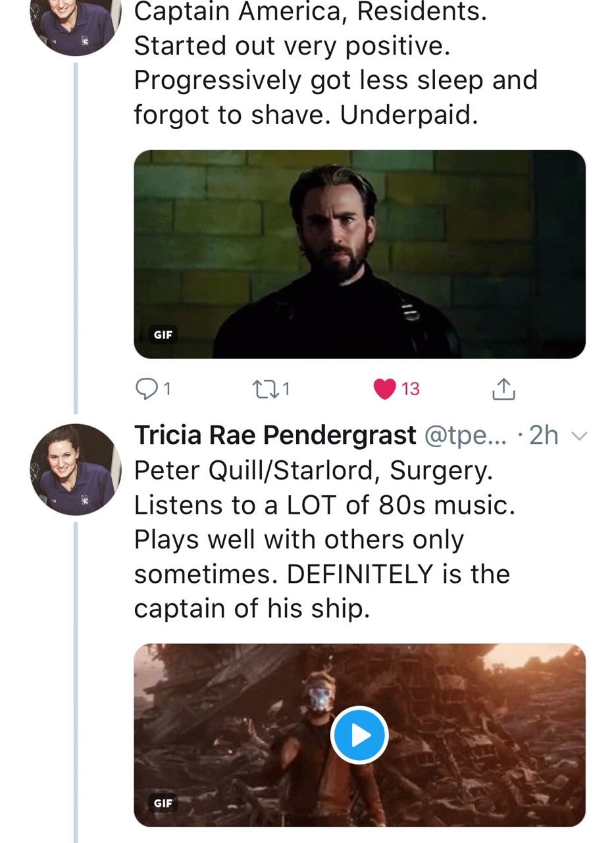616x843 pixels.
Task: Tap the retweet count number
Action: [286, 390]
